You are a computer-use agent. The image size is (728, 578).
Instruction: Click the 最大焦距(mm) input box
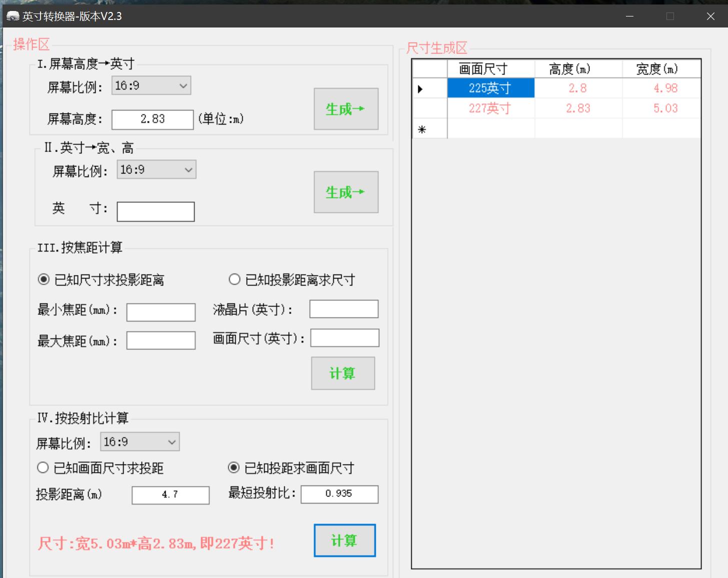(x=161, y=340)
